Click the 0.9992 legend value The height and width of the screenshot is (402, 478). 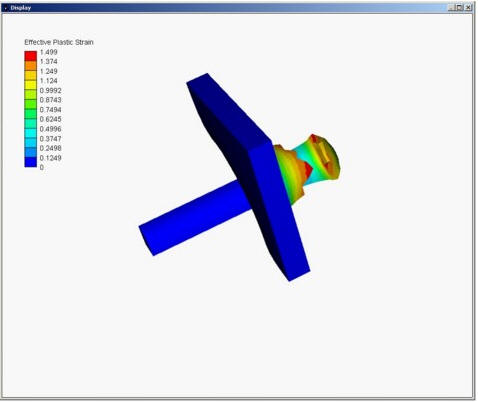click(x=50, y=90)
